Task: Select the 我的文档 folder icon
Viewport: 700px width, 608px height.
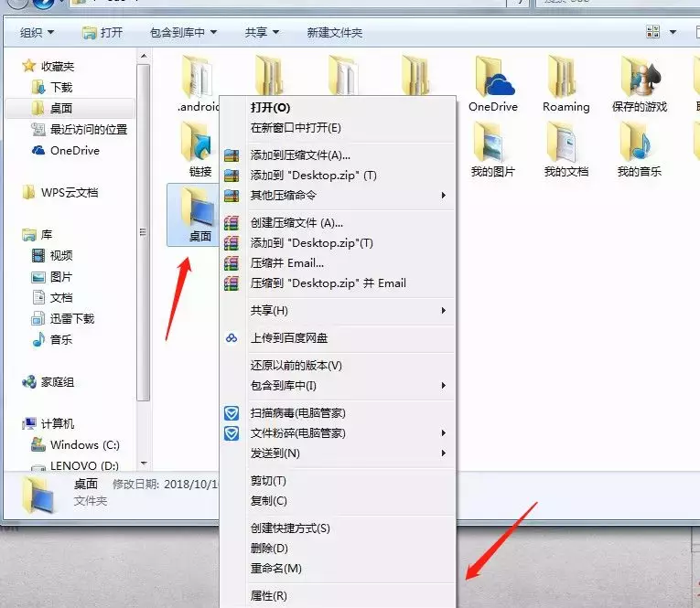Action: (x=563, y=143)
